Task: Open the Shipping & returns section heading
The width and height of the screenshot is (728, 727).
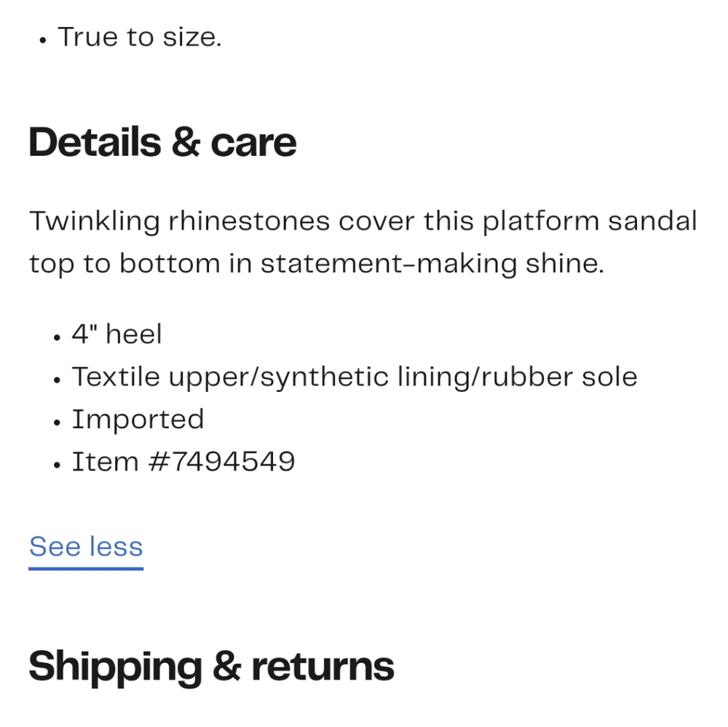Action: 211,667
